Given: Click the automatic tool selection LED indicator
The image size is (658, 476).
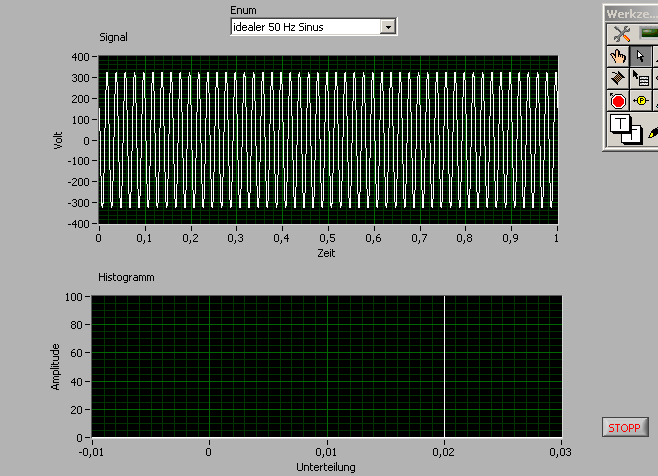Looking at the screenshot, I should 649,33.
